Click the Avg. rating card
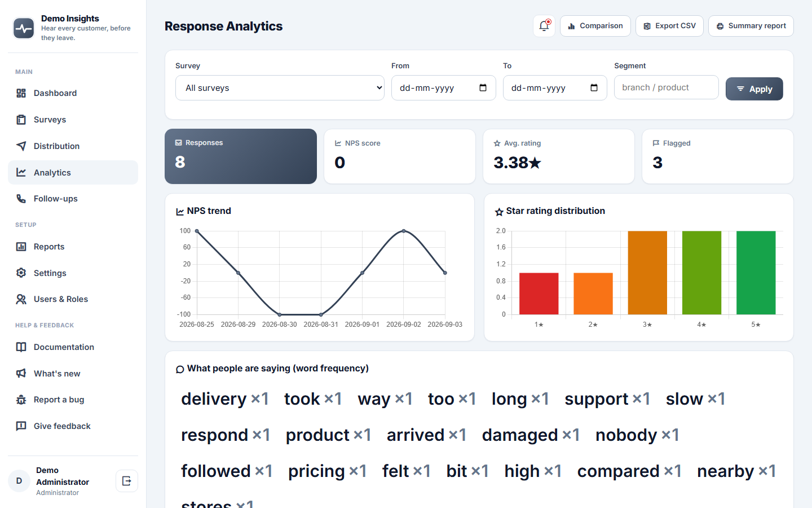This screenshot has height=508, width=812. click(559, 156)
